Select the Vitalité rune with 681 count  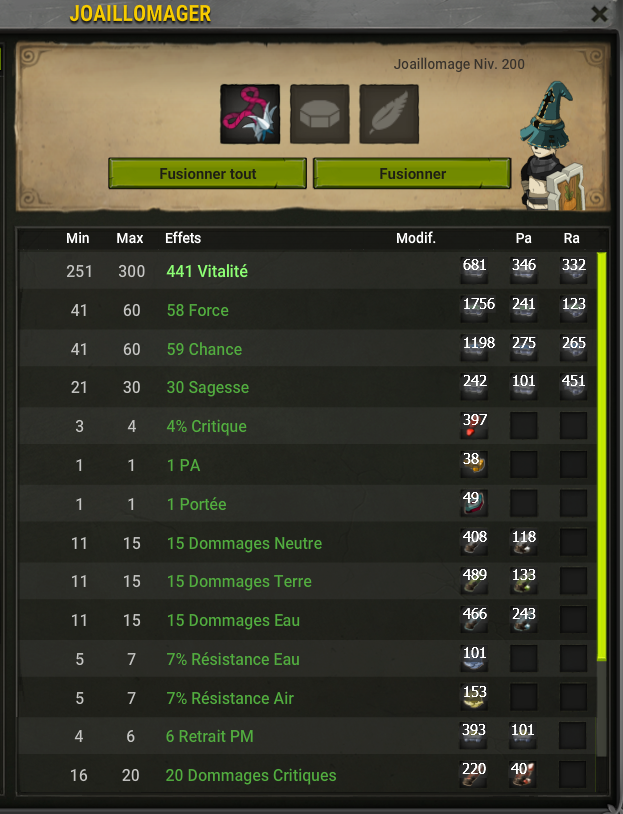click(x=474, y=270)
